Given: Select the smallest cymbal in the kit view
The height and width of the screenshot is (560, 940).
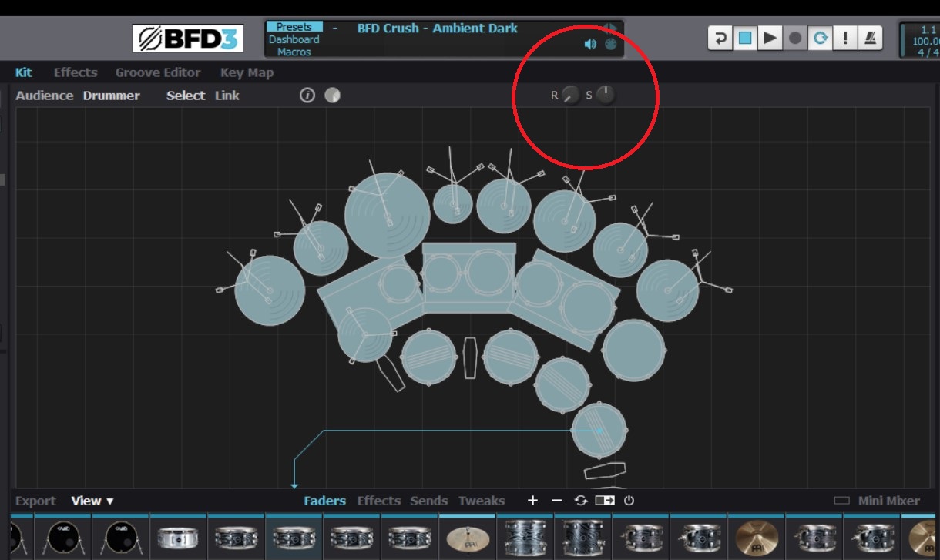Looking at the screenshot, I should [452, 203].
